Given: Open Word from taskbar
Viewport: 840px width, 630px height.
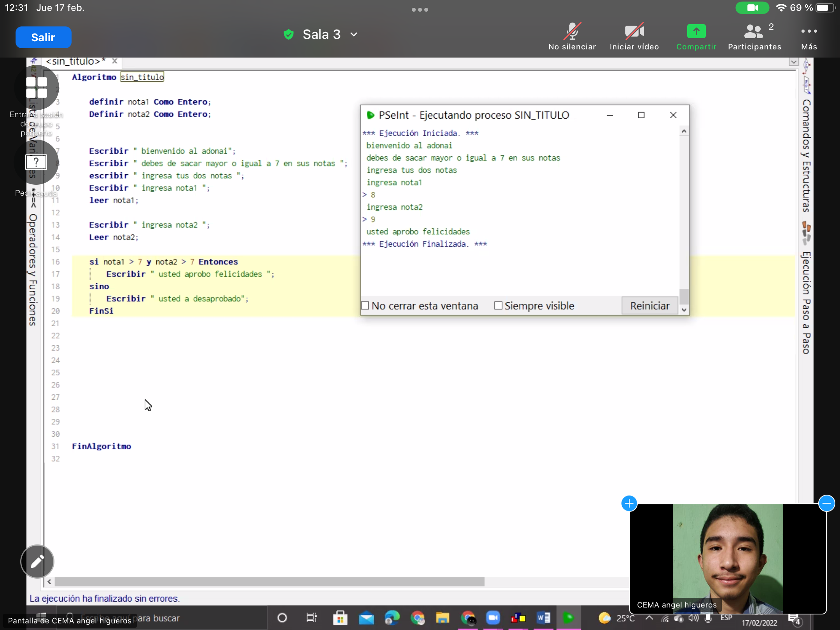Looking at the screenshot, I should pyautogui.click(x=543, y=618).
